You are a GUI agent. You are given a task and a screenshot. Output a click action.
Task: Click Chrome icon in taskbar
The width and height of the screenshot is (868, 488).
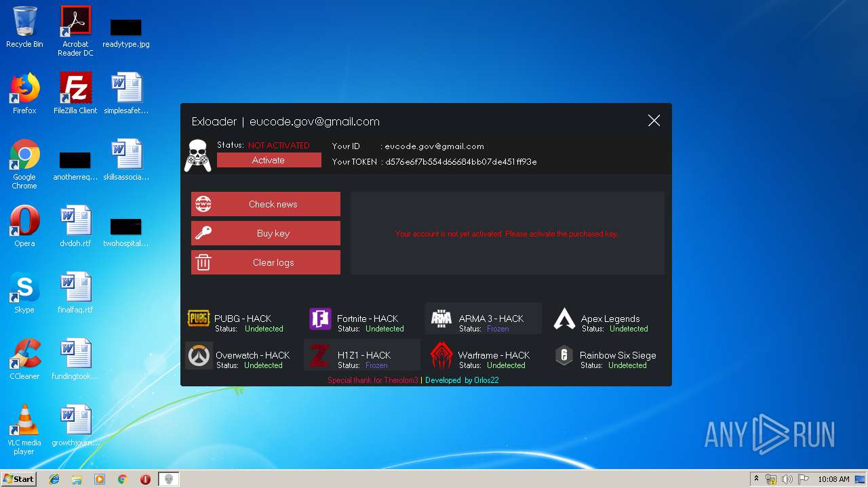pyautogui.click(x=123, y=479)
